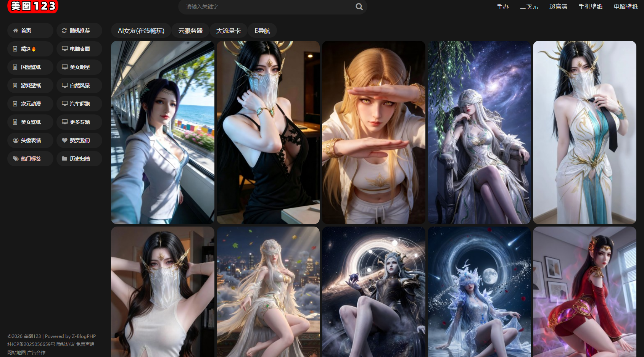Open 热门标签 with the tag icon
644x357 pixels.
[30, 159]
